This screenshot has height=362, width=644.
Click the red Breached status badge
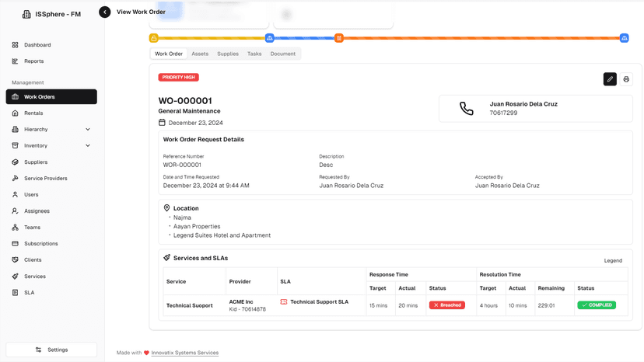tap(447, 305)
